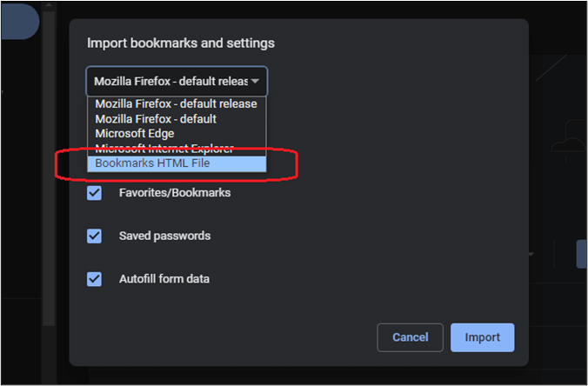The image size is (588, 386).
Task: Click the dimmed dropdown arrow behind the dialog's right edge
Action: [531, 255]
